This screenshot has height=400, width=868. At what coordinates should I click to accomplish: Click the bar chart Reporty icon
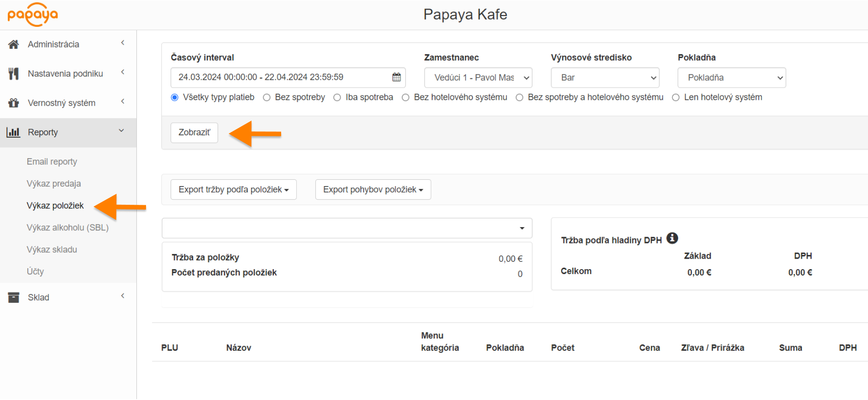pos(13,132)
